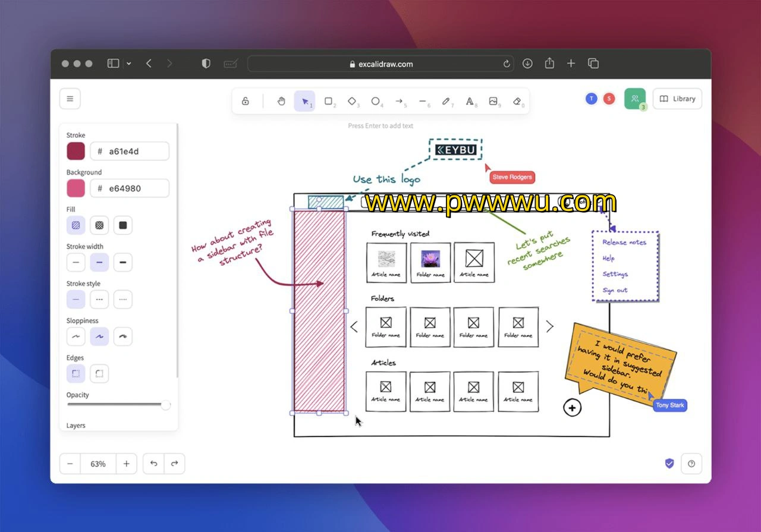Toggle the canvas lock icon
Image resolution: width=761 pixels, height=532 pixels.
click(x=245, y=102)
